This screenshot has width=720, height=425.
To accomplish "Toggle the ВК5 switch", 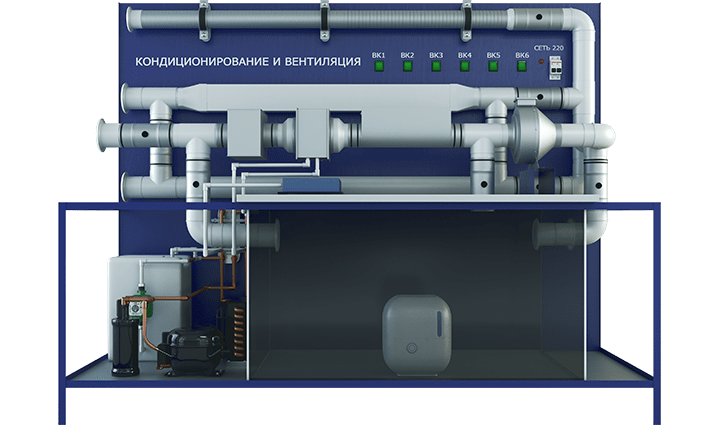I will tap(493, 68).
